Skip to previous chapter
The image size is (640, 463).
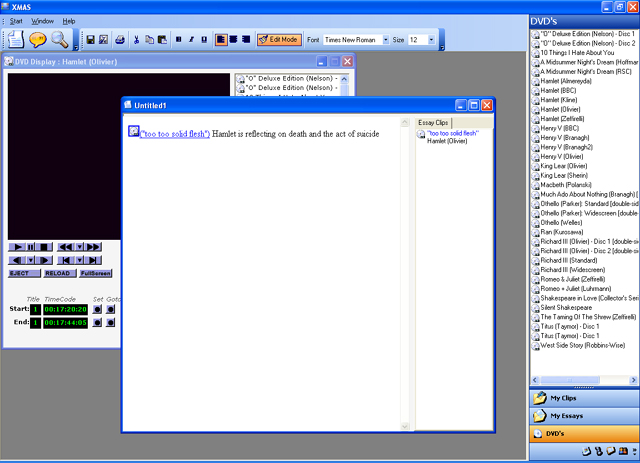(x=66, y=260)
